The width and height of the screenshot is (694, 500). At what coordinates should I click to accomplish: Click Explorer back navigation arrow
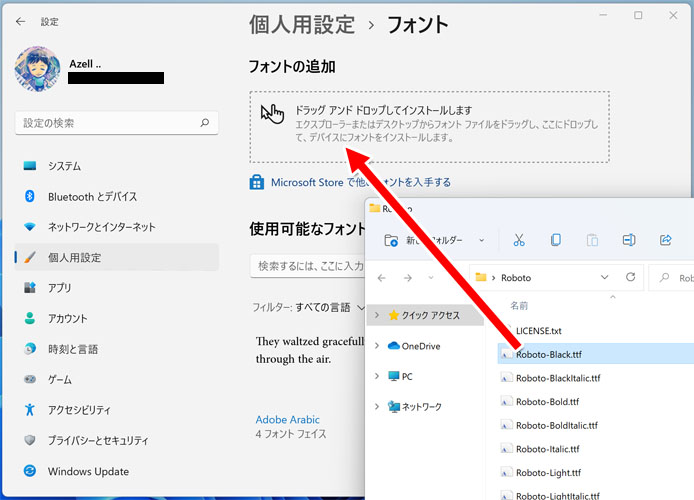[382, 278]
